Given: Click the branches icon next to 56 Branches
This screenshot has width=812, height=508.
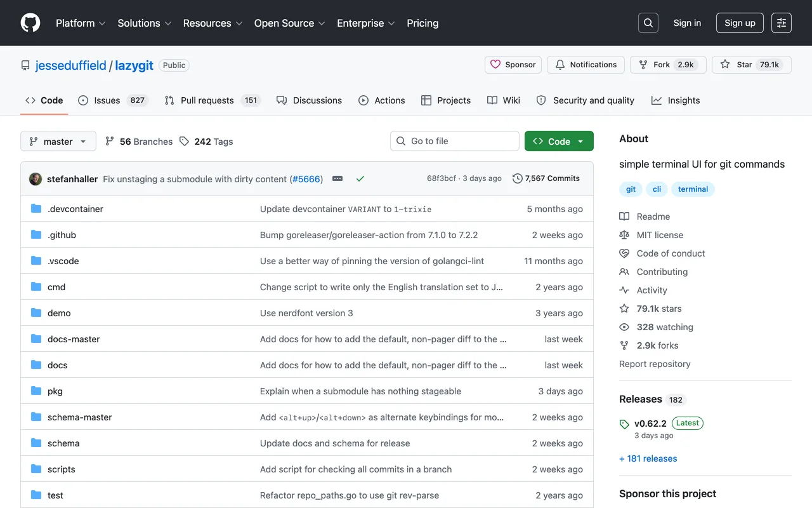Looking at the screenshot, I should [110, 141].
